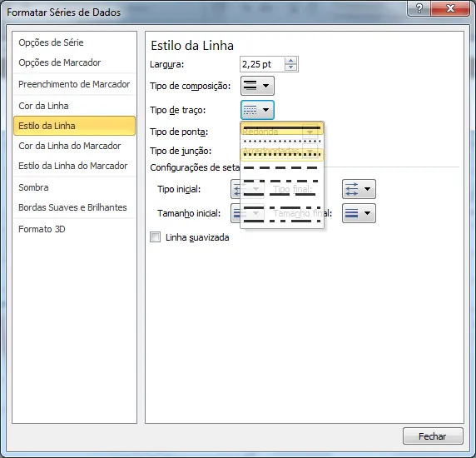Select the long dash-dot line style
The height and width of the screenshot is (458, 476).
pyautogui.click(x=282, y=207)
